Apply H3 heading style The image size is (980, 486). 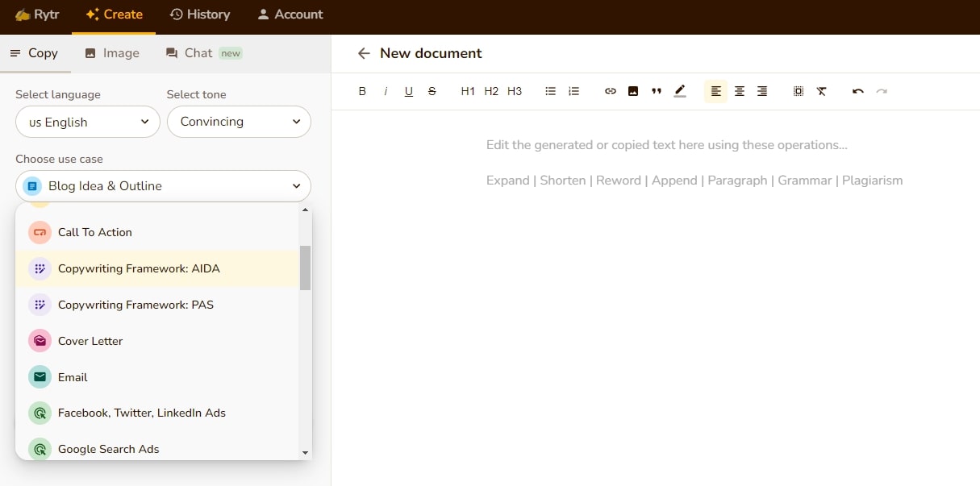tap(515, 91)
